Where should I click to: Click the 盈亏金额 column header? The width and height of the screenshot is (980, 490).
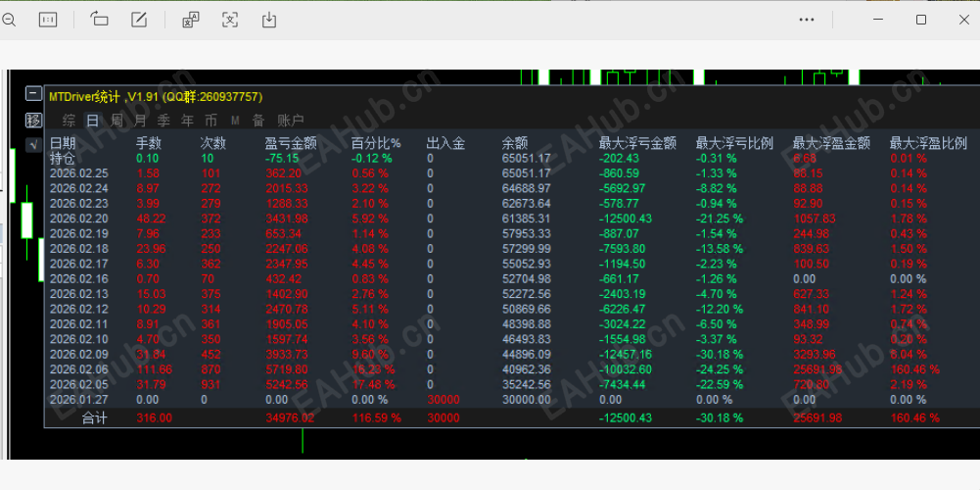pyautogui.click(x=291, y=143)
